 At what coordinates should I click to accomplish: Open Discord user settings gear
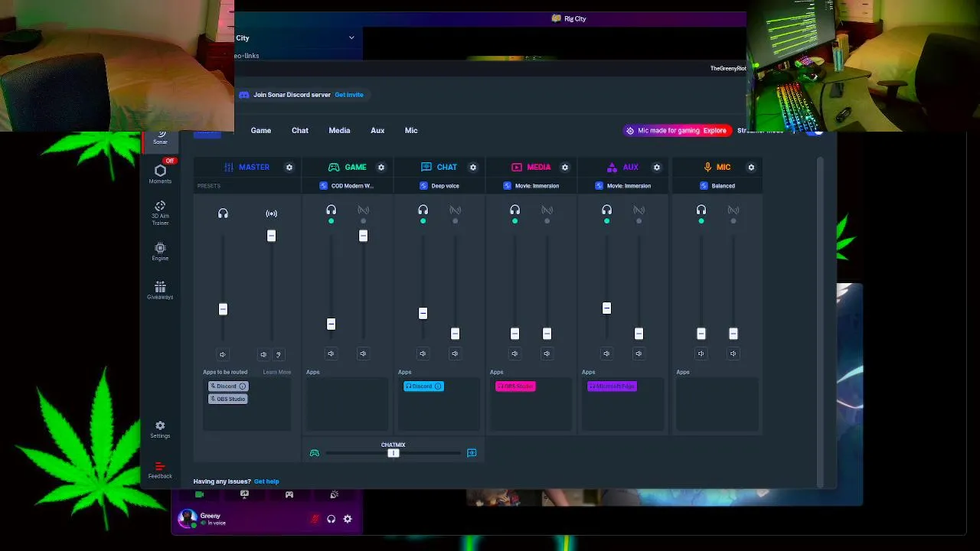click(348, 519)
